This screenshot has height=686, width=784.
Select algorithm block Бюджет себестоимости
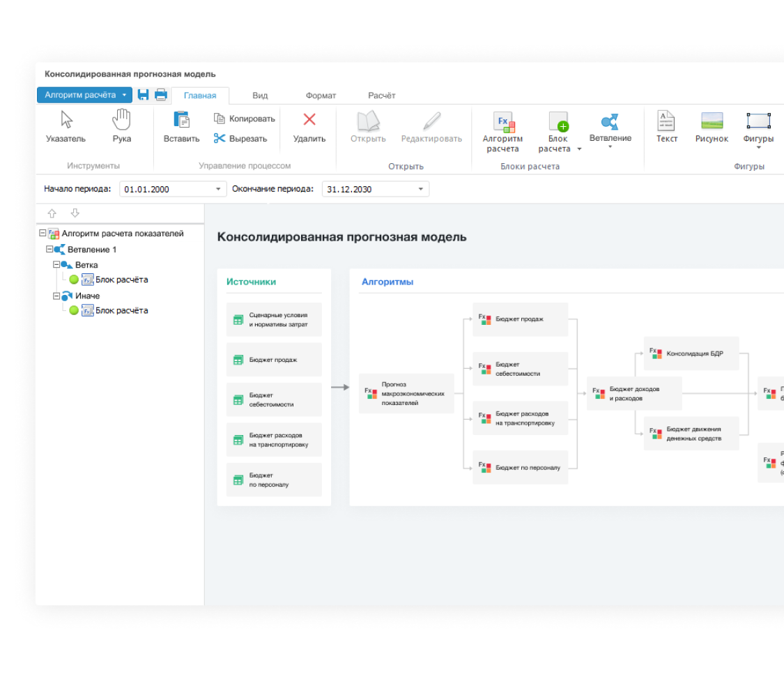point(521,369)
